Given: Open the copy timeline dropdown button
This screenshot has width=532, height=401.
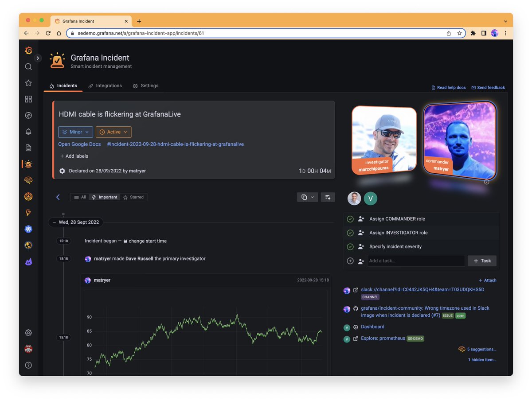Looking at the screenshot, I should [x=307, y=197].
